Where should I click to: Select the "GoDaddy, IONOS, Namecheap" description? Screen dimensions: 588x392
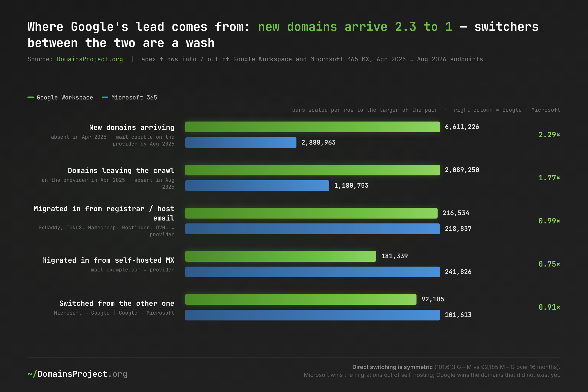[107, 231]
